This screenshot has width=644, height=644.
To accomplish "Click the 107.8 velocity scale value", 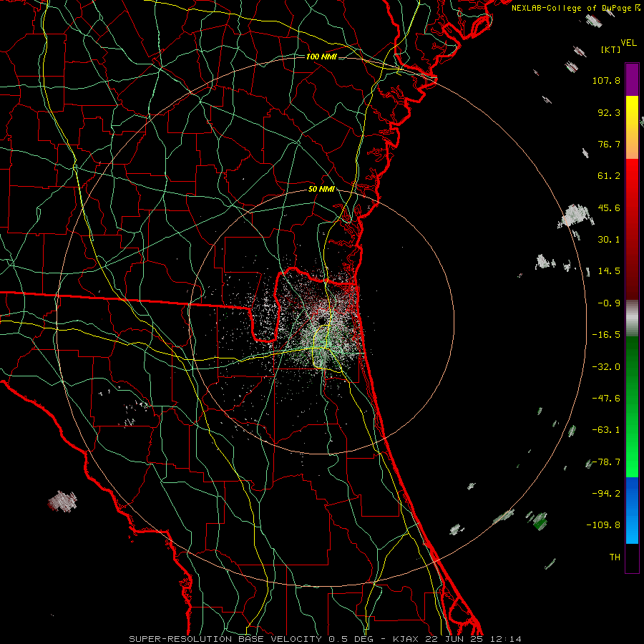I will point(606,80).
